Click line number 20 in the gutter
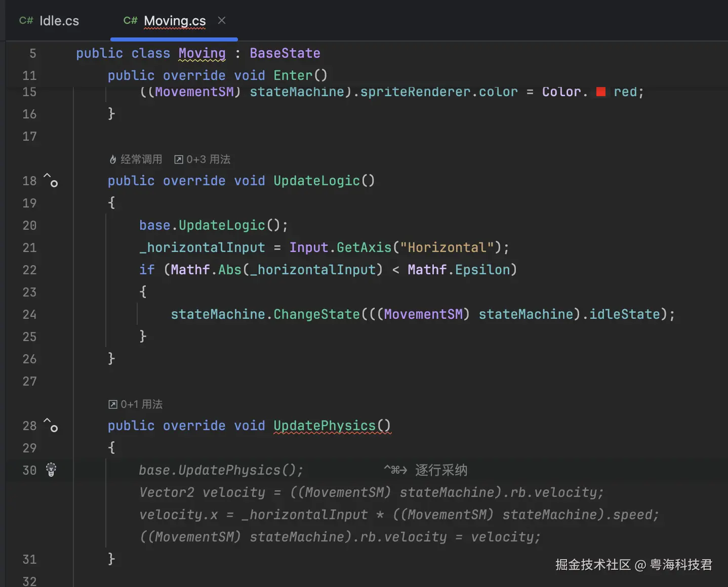This screenshot has height=587, width=728. tap(29, 225)
